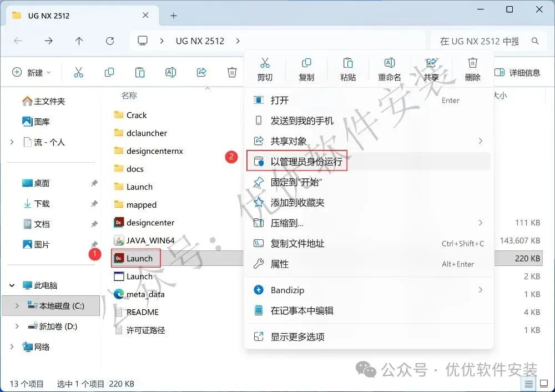
Task: Choose 复制文件地址 menu entry
Action: point(369,243)
